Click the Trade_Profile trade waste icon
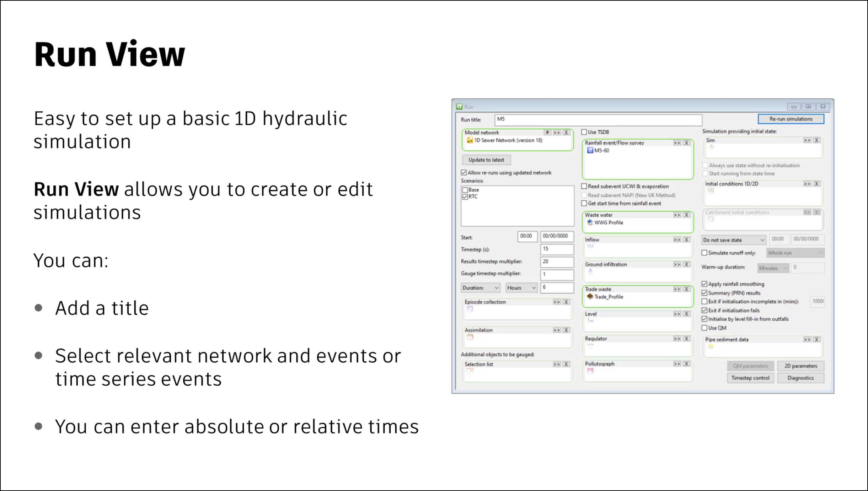This screenshot has width=868, height=491. tap(590, 297)
